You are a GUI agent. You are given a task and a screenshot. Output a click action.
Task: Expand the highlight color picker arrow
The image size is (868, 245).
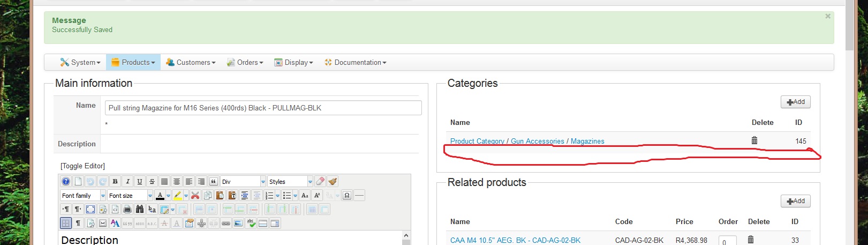click(186, 196)
